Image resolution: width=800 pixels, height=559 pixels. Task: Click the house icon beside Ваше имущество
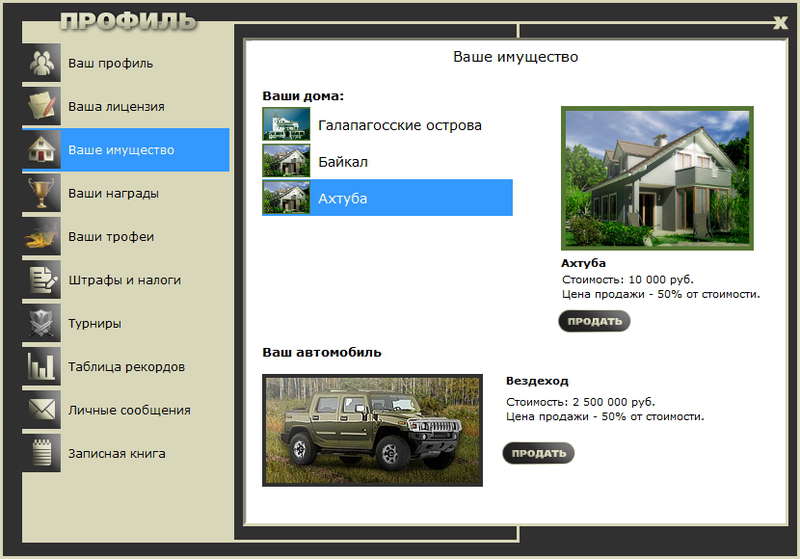coord(41,150)
